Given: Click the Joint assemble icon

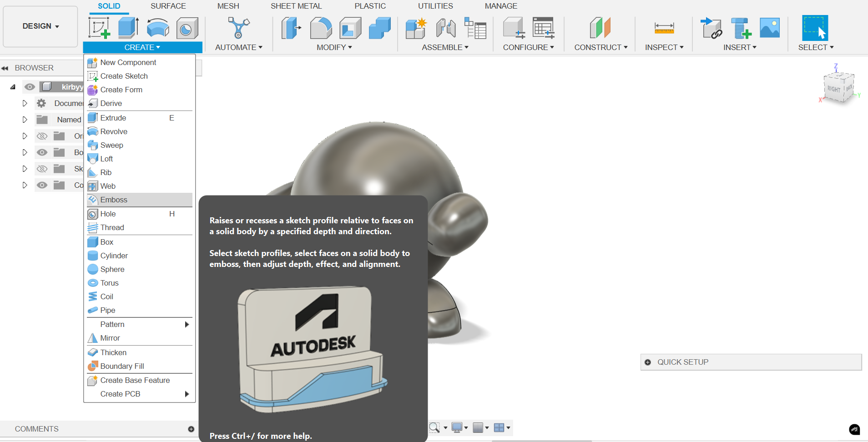Looking at the screenshot, I should point(446,28).
